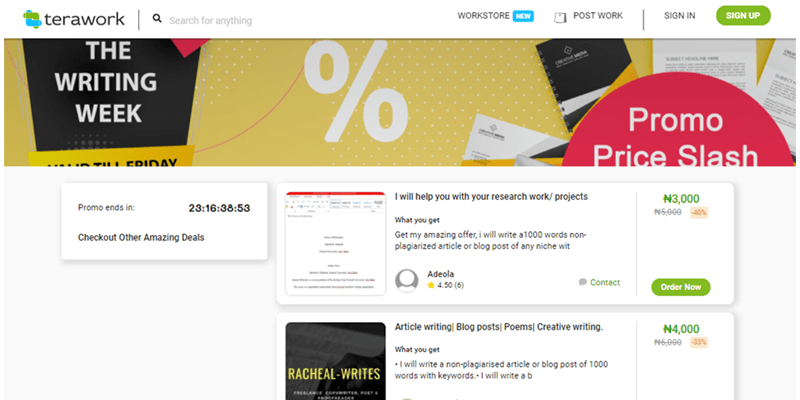Click the -40% discount badge
Image resolution: width=800 pixels, height=400 pixels.
click(x=699, y=213)
